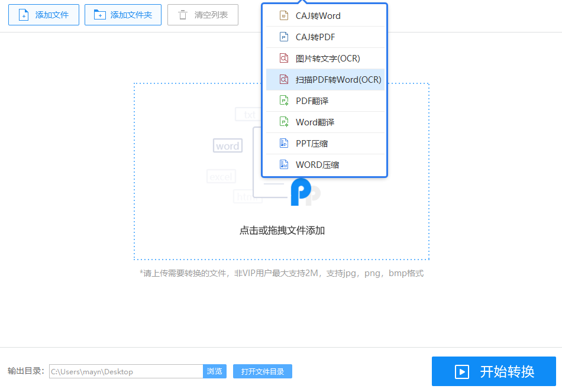This screenshot has width=562, height=392.
Task: Click the PDF翻译 green icon
Action: tap(284, 101)
